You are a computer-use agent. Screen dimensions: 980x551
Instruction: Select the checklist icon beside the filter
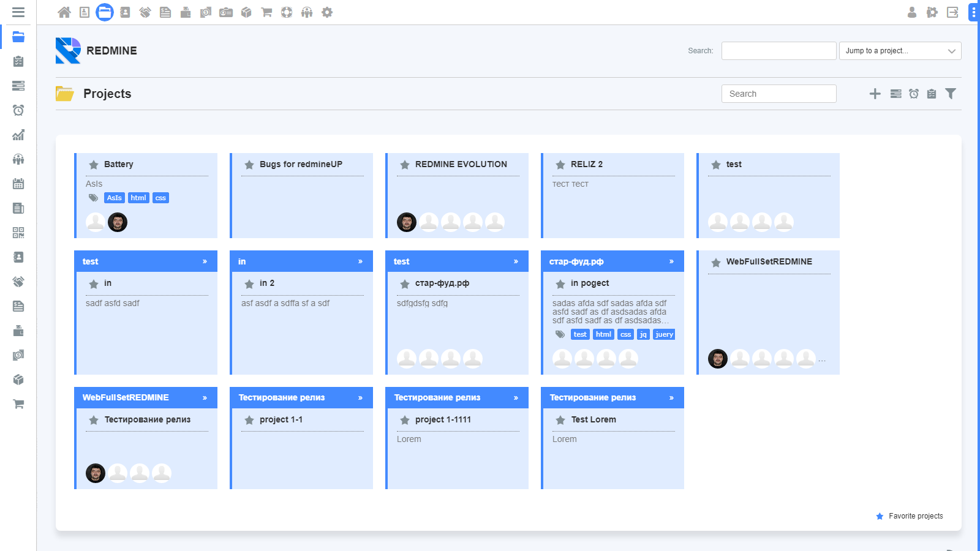[x=932, y=94]
